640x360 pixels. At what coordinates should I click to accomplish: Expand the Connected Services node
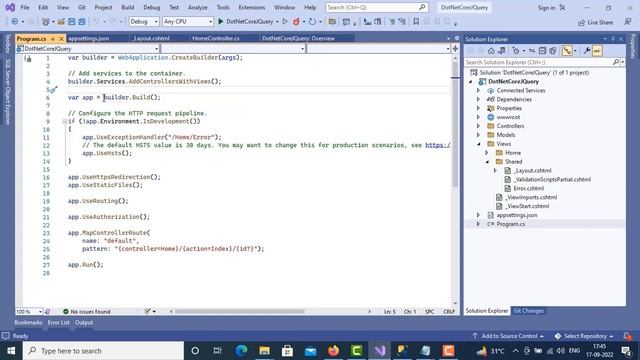pyautogui.click(x=478, y=90)
